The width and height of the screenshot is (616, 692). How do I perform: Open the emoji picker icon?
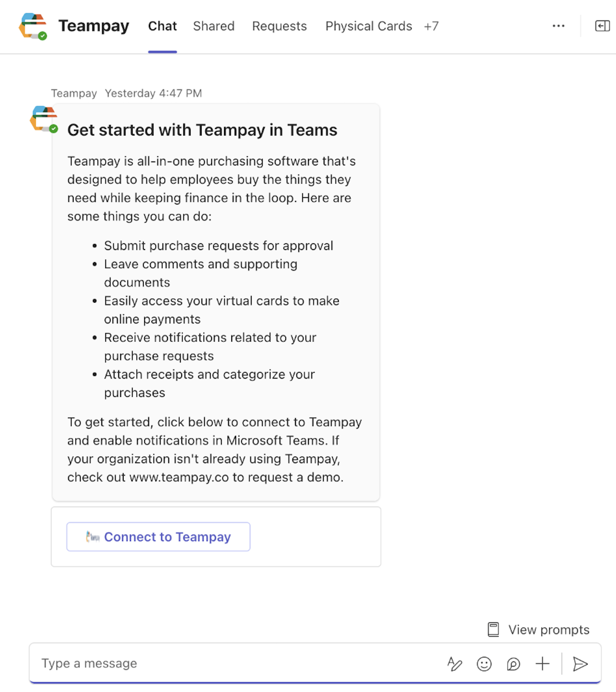tap(484, 664)
